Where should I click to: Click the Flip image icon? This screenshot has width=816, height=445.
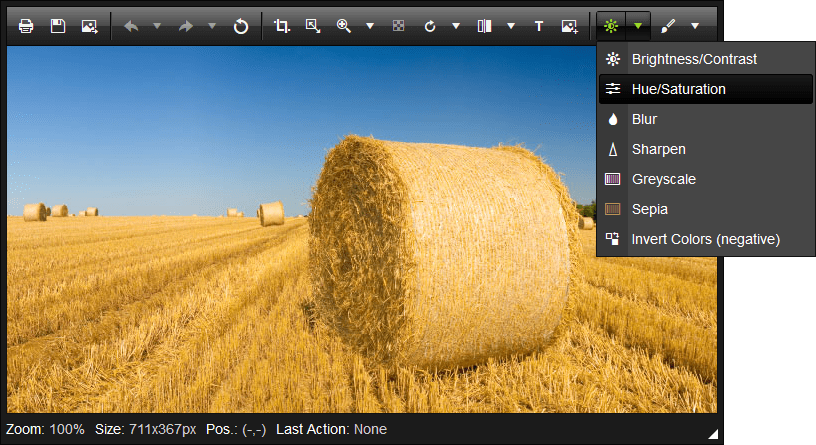click(485, 26)
